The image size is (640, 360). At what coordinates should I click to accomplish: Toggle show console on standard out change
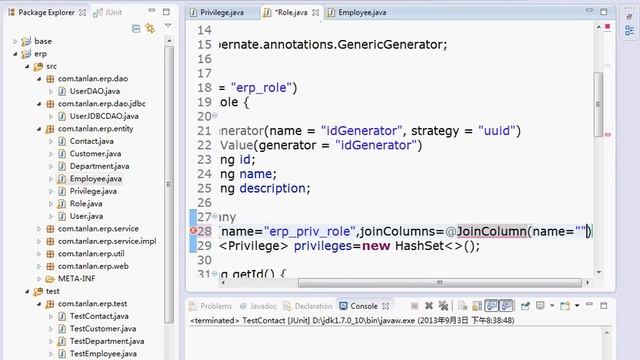491,306
